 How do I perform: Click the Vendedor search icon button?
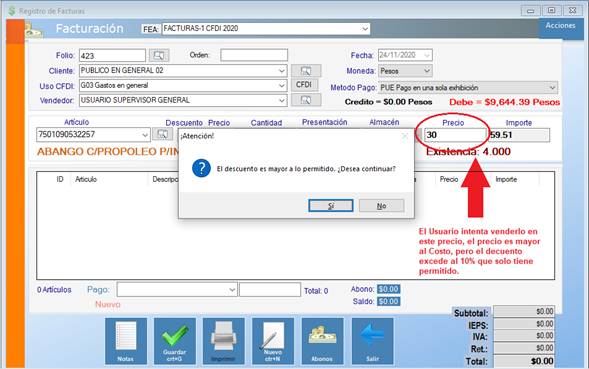tap(306, 100)
